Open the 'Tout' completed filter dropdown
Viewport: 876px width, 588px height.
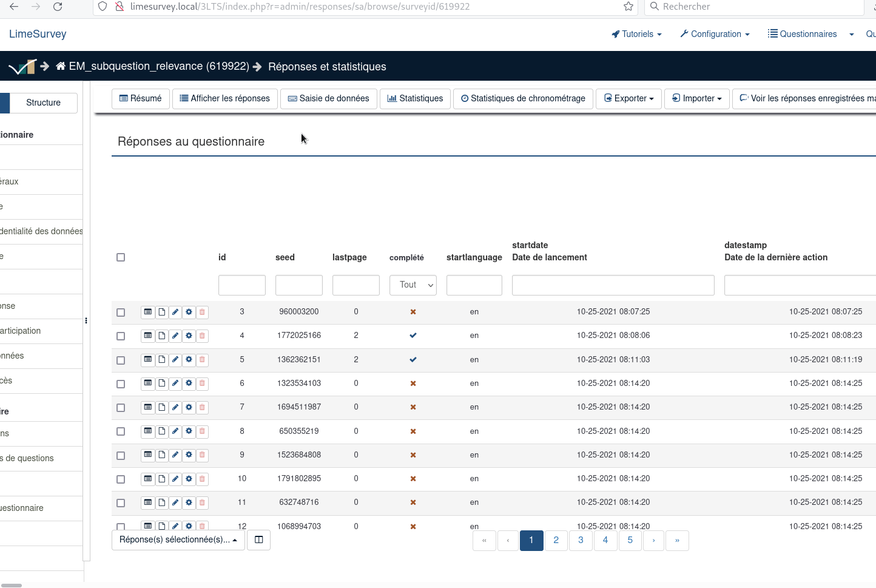click(x=413, y=285)
